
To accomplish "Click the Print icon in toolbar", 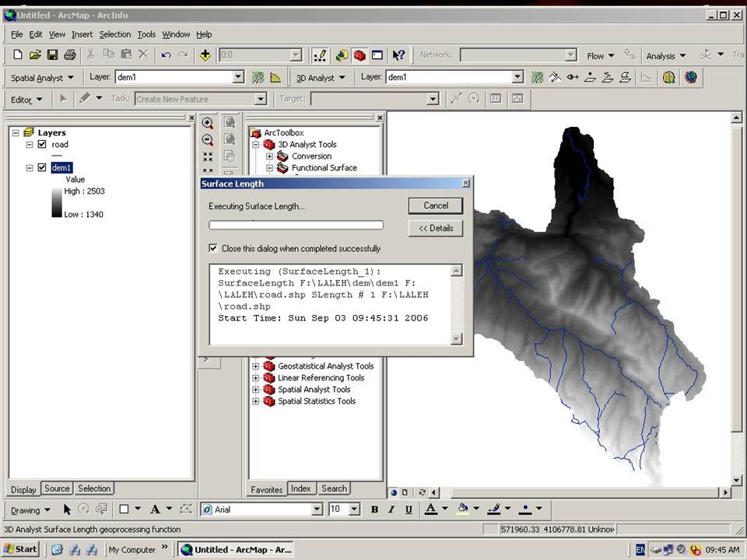I will point(69,54).
